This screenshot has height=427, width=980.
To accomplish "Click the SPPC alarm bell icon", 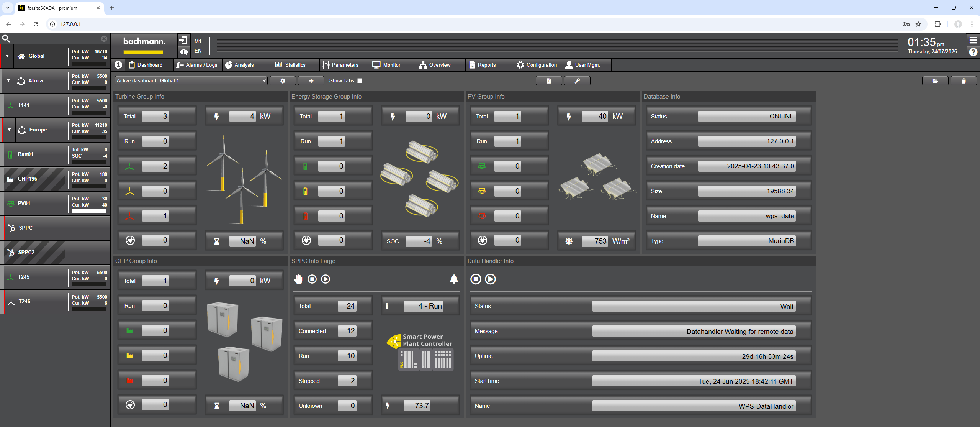I will [454, 279].
